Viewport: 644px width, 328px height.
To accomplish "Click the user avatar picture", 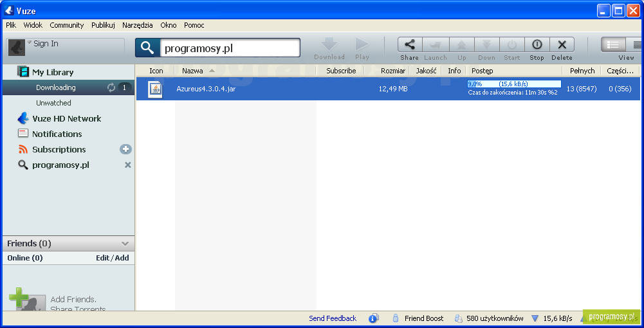I will tap(17, 48).
